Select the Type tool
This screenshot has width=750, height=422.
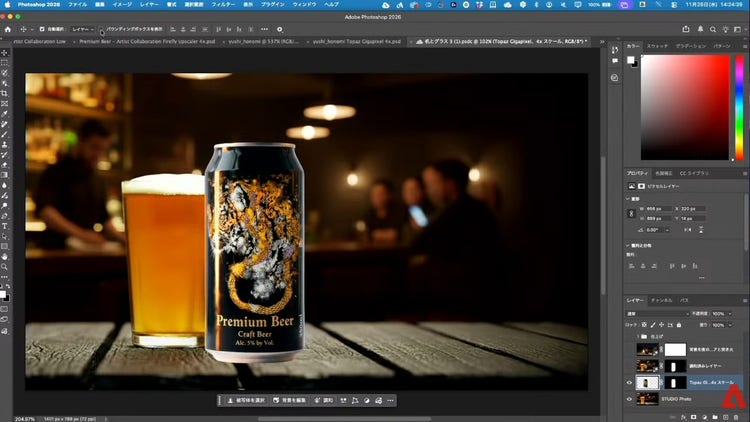[x=5, y=225]
